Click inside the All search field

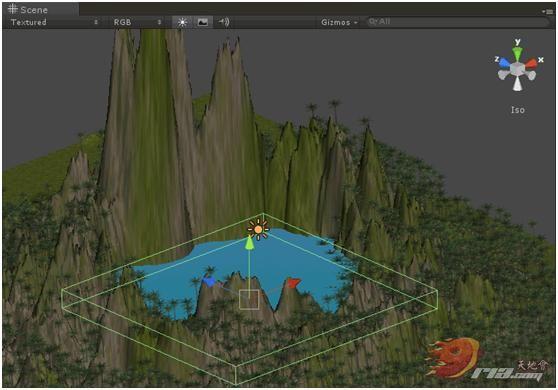click(458, 22)
